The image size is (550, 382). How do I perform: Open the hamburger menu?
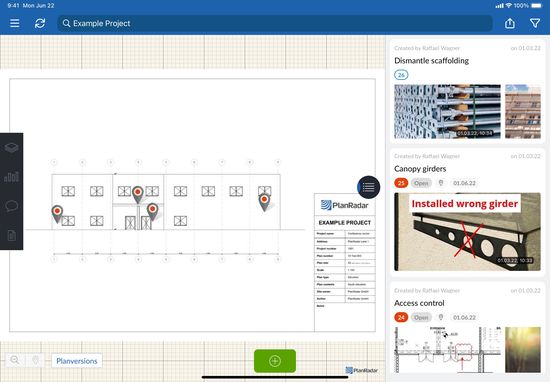tap(15, 24)
